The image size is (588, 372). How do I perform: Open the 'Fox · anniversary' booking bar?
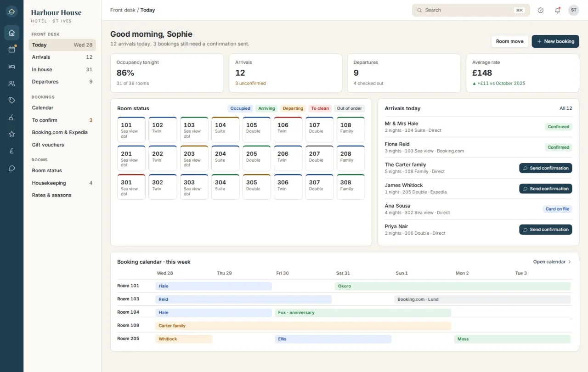pos(363,313)
